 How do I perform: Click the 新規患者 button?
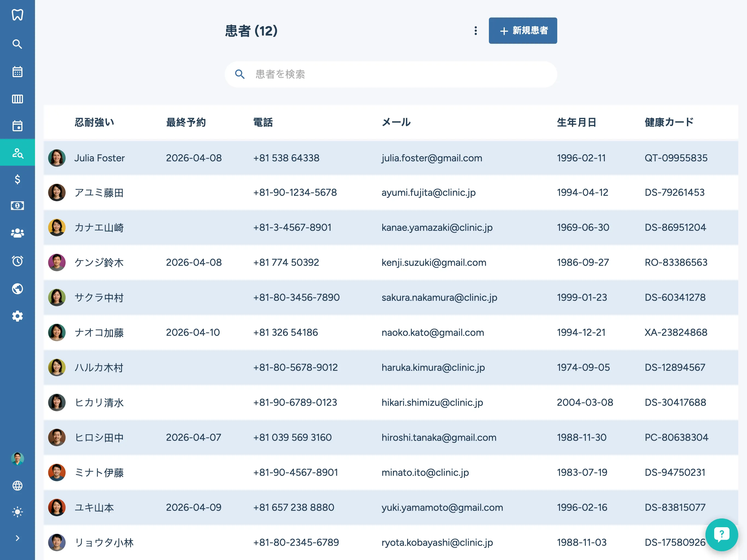pos(523,31)
